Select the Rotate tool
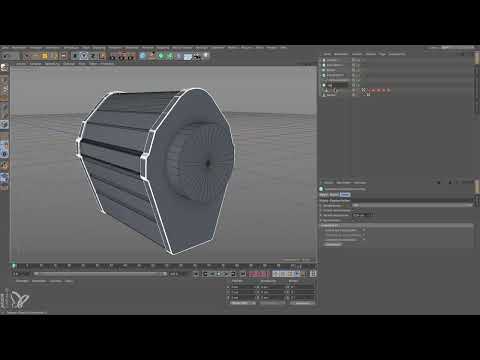Screen dimensions: 480x360 (x=63, y=56)
